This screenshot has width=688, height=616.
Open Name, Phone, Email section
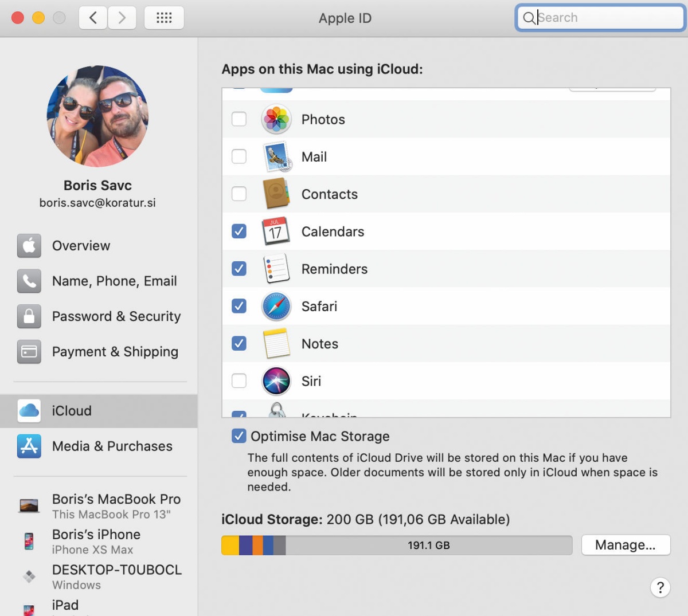tap(99, 281)
